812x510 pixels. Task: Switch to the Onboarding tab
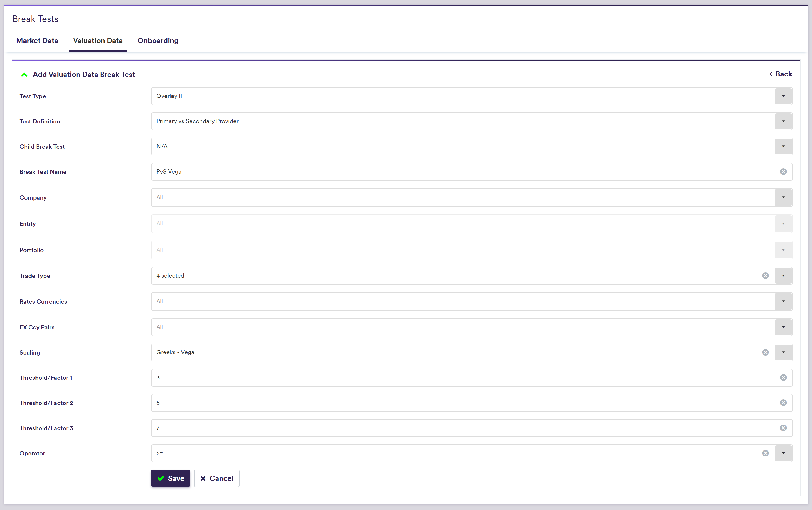[x=158, y=40]
